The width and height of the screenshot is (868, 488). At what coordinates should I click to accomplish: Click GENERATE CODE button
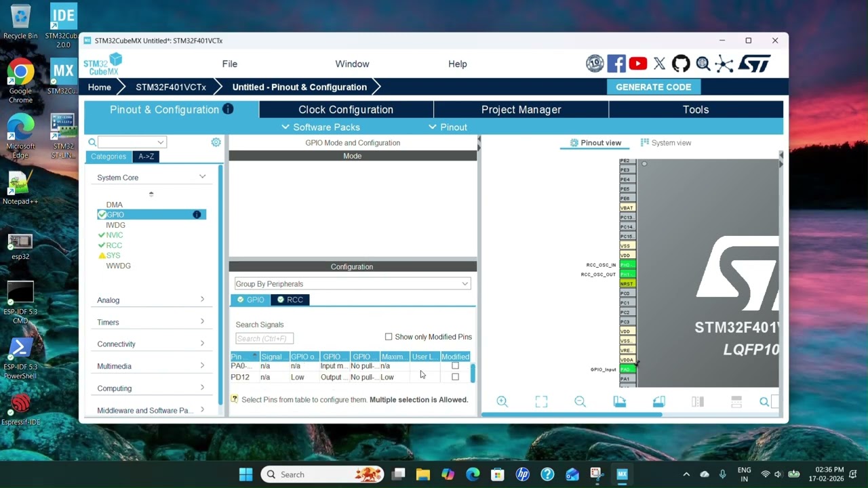pyautogui.click(x=654, y=87)
